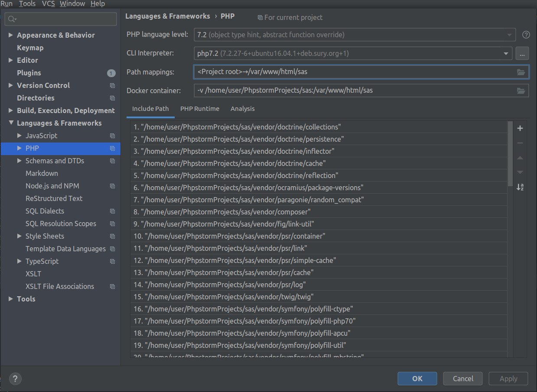Expand the Style Sheets subtree
Image resolution: width=537 pixels, height=392 pixels.
(x=19, y=236)
